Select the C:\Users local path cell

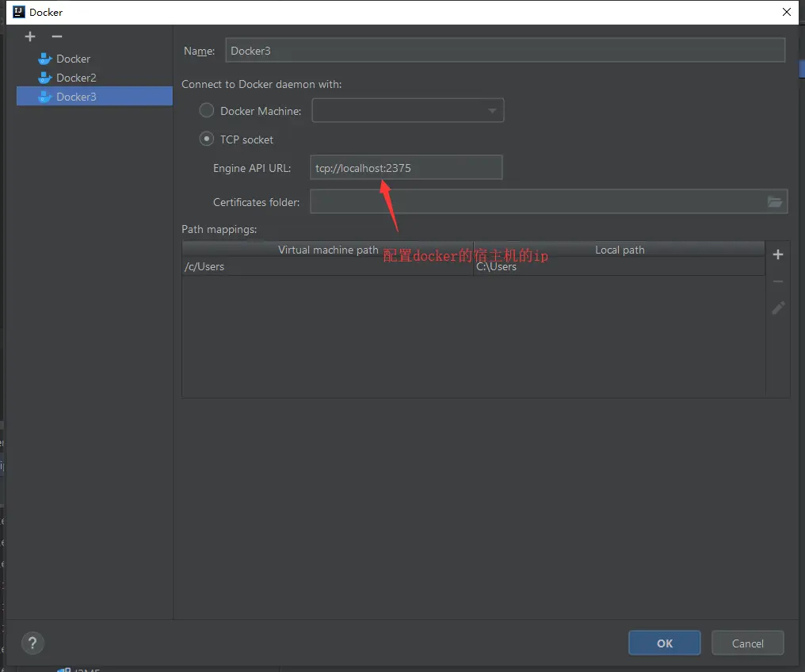619,266
